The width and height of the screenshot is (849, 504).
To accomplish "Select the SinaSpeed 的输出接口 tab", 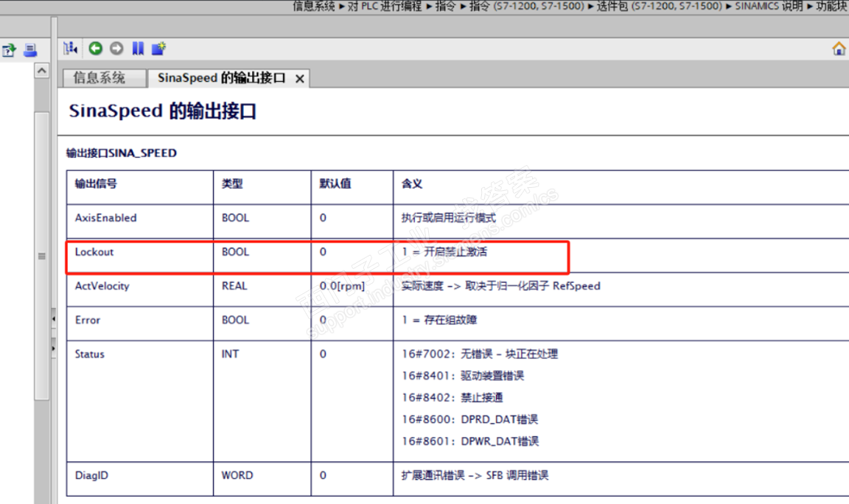I will tap(221, 78).
